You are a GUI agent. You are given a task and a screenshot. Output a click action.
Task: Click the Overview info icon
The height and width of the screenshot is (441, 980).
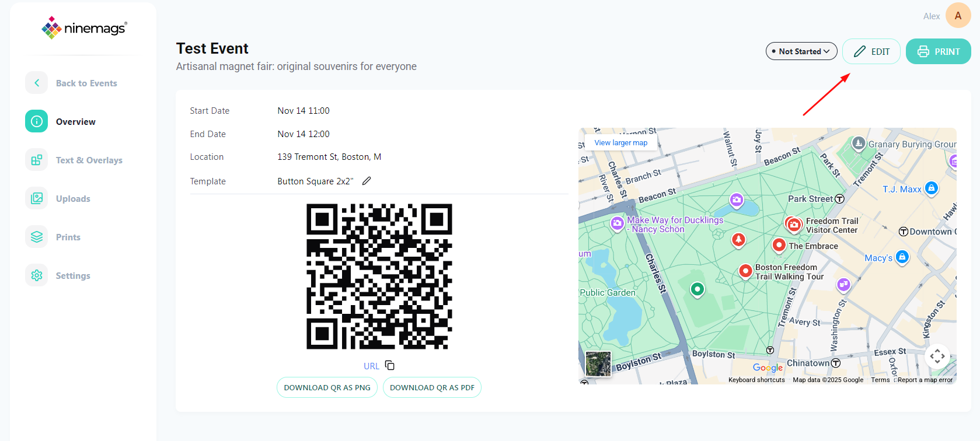(37, 121)
